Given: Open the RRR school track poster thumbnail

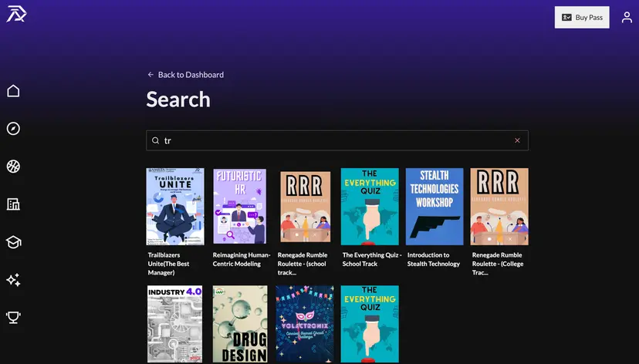Looking at the screenshot, I should click(x=305, y=207).
